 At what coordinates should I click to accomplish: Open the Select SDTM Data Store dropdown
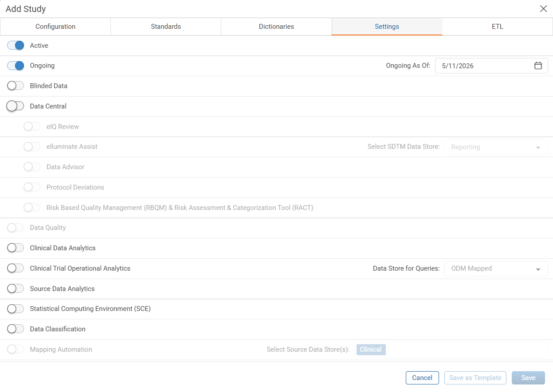(496, 147)
